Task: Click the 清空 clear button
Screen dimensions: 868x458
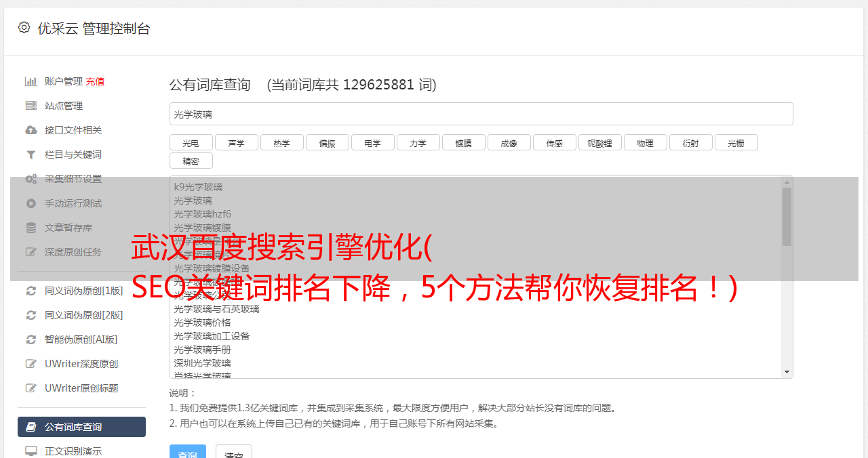Action: click(234, 452)
